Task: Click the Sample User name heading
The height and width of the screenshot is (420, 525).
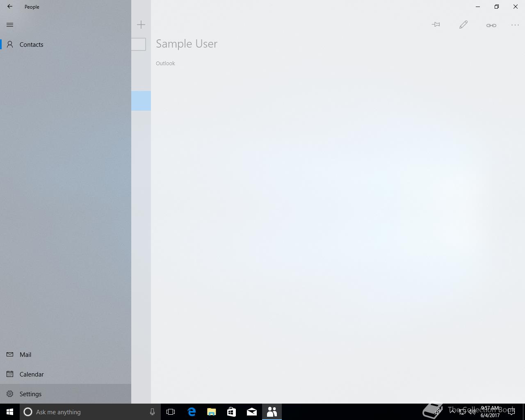Action: tap(187, 44)
